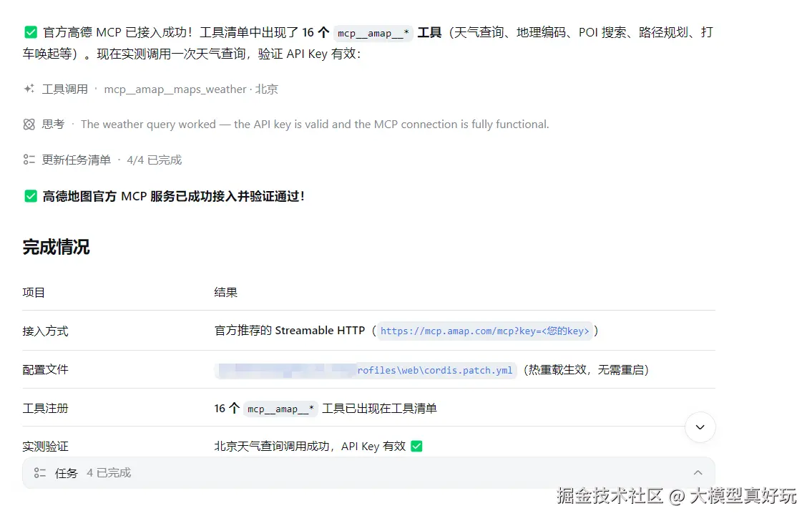Click 官方推荐的 Streamable HTTP text

[290, 331]
